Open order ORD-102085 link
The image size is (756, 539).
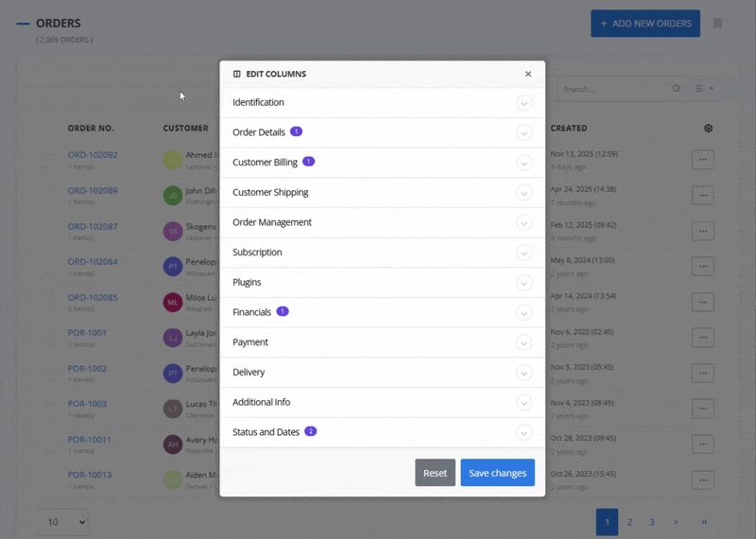coord(93,297)
